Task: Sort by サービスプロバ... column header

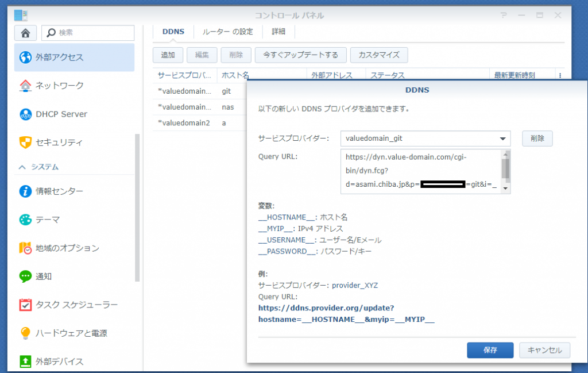Action: tap(185, 75)
